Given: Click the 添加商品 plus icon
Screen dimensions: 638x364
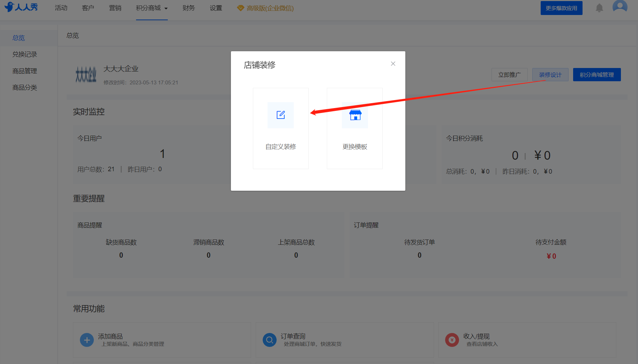Looking at the screenshot, I should 87,340.
